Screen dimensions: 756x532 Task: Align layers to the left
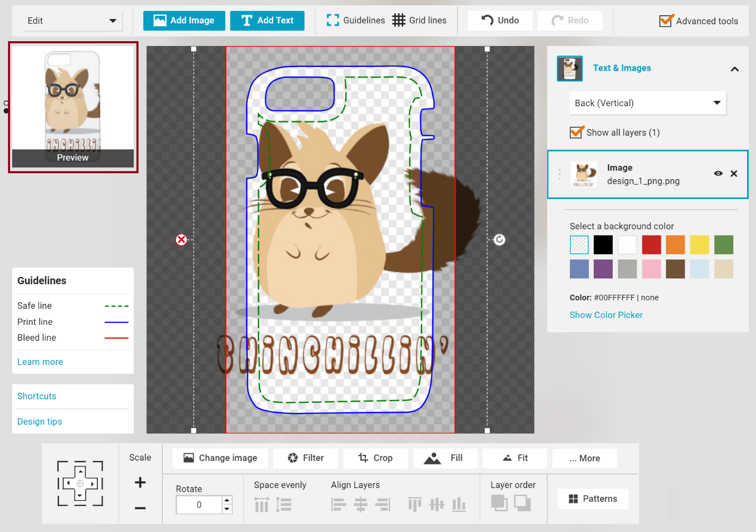pos(338,505)
